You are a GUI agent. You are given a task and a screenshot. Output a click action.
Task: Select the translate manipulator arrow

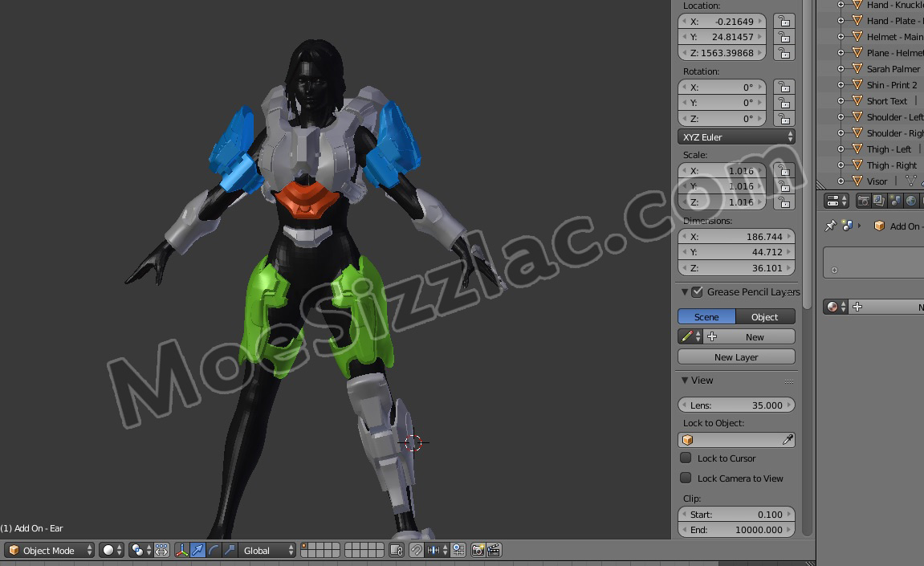point(198,550)
